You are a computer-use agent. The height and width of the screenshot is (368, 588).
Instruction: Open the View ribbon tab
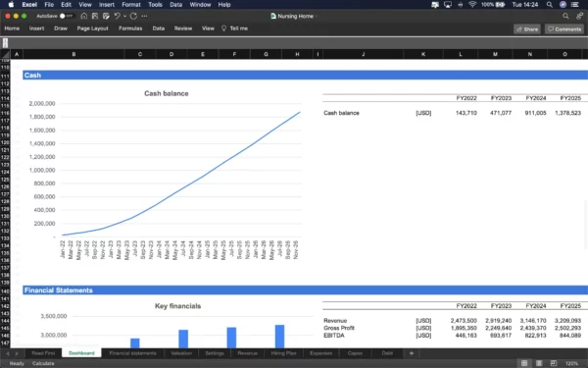[x=208, y=28]
